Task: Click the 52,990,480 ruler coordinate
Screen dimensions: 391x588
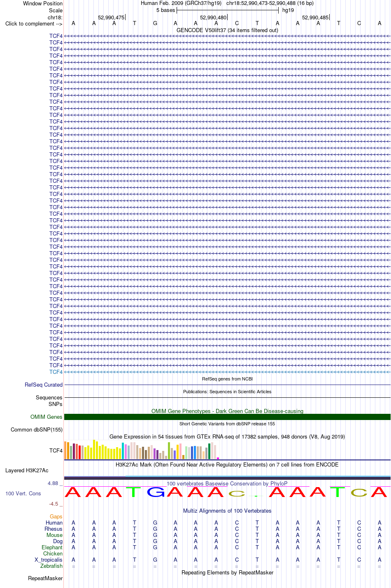Action: (x=213, y=17)
